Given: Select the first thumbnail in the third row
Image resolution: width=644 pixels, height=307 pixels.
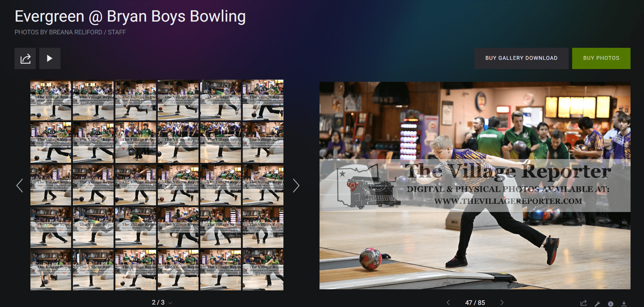Looking at the screenshot, I should click(x=51, y=185).
